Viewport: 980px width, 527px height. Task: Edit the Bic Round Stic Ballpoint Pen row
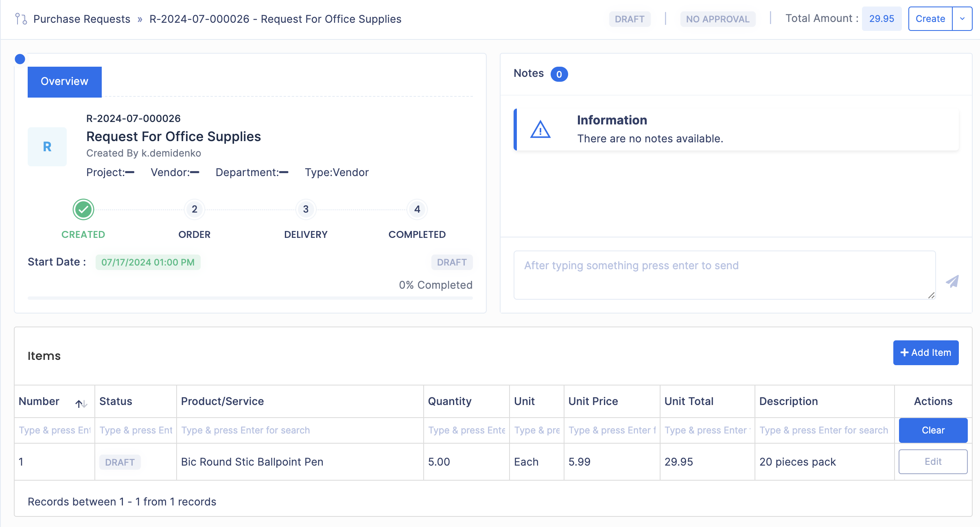(x=933, y=462)
